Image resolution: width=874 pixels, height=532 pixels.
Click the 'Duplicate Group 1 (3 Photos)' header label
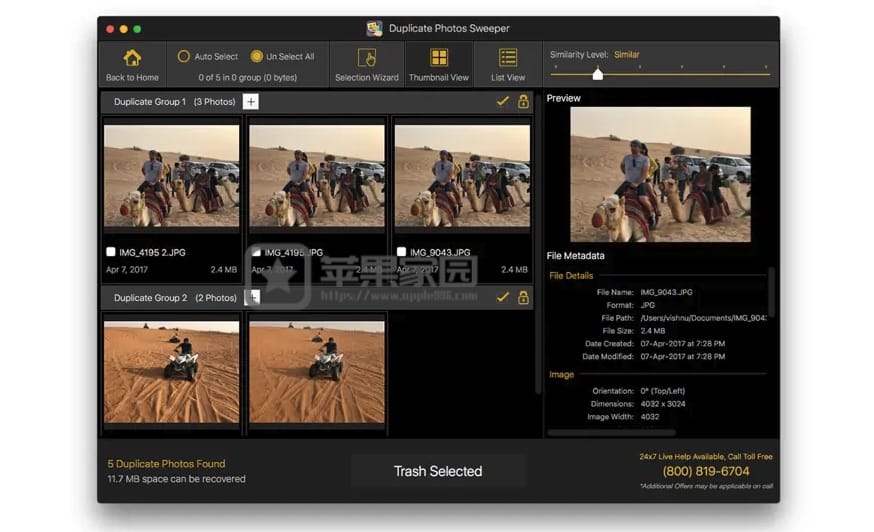pyautogui.click(x=174, y=101)
